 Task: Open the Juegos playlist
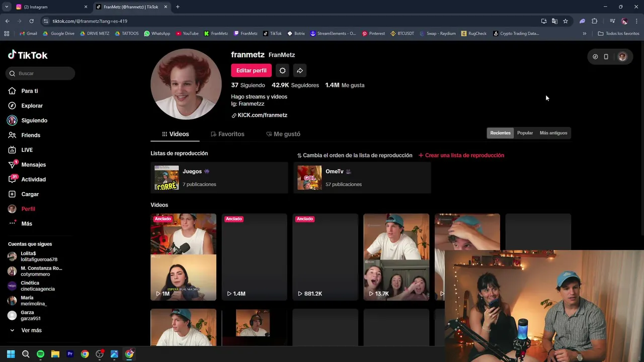click(219, 177)
